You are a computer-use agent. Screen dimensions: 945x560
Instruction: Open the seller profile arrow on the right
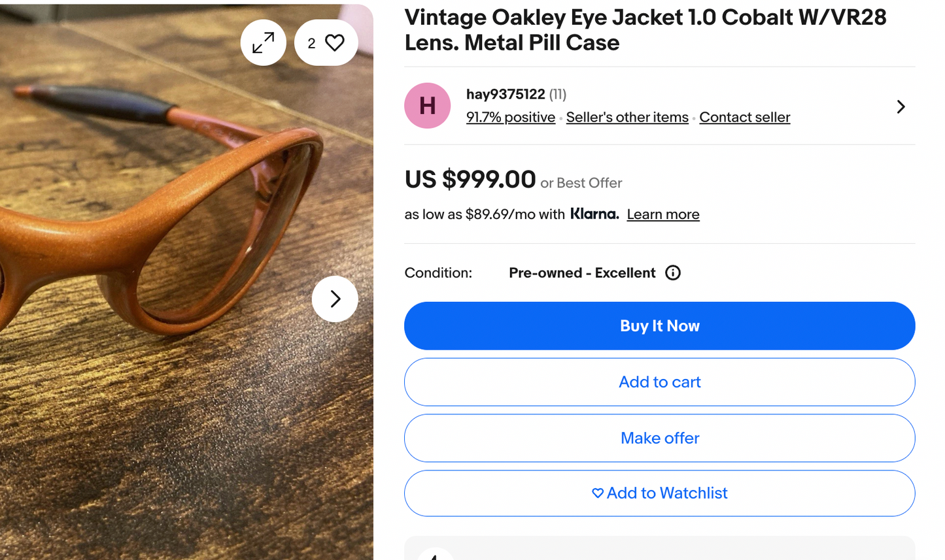click(x=901, y=106)
